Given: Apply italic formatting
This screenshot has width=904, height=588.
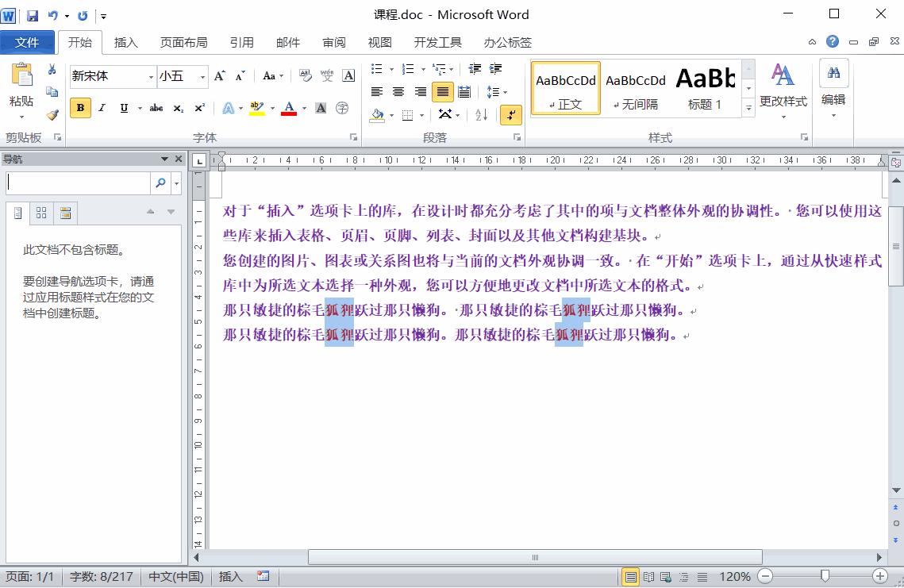Looking at the screenshot, I should click(x=101, y=107).
